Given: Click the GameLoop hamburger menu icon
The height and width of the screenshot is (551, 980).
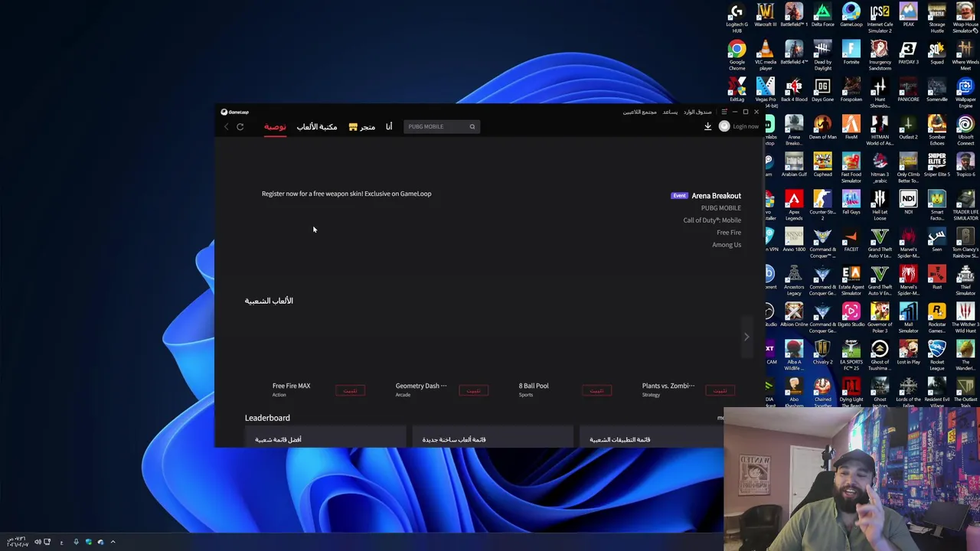Looking at the screenshot, I should (724, 112).
